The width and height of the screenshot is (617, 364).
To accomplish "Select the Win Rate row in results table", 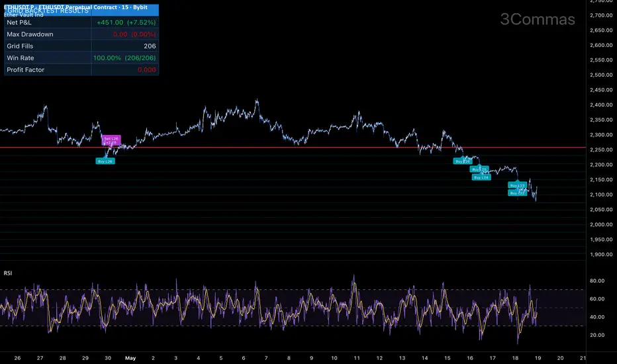I will [x=81, y=58].
